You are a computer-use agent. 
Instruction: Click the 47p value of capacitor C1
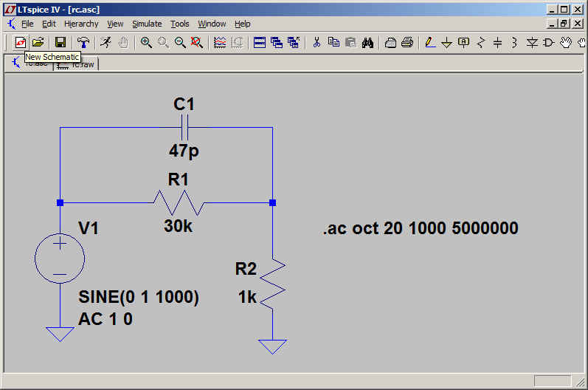184,151
